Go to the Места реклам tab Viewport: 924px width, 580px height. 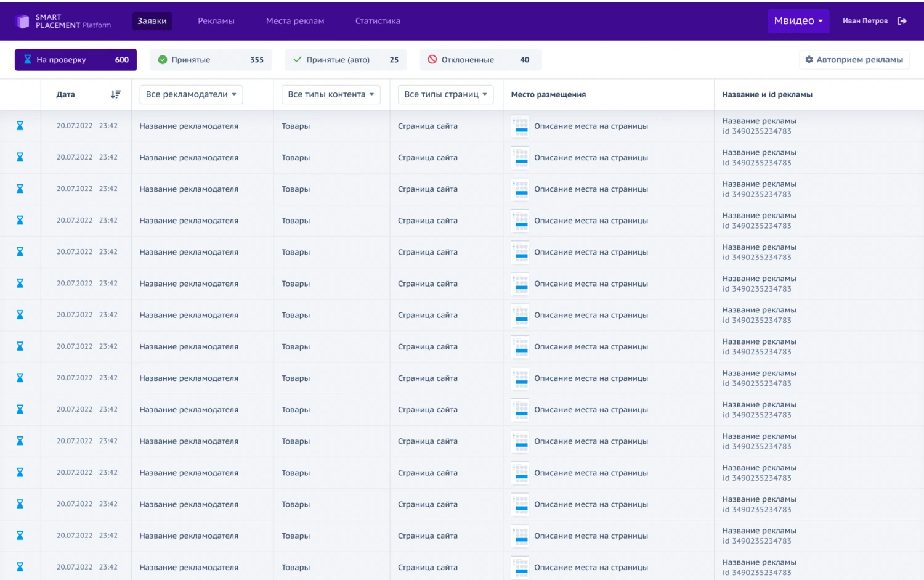295,21
